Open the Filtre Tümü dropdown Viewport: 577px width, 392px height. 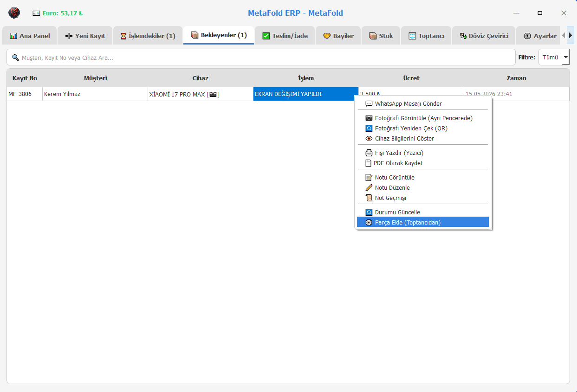pos(554,58)
